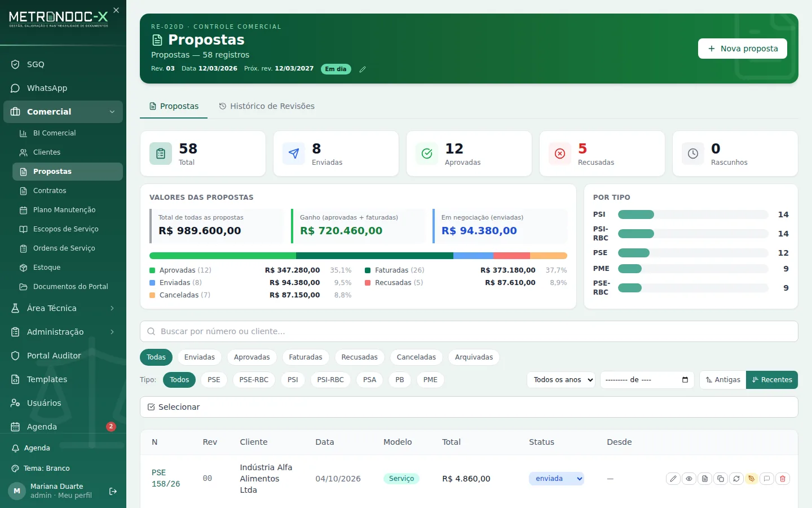The image size is (812, 508).
Task: Filter proposals by Aprovadas status chip
Action: coord(252,357)
